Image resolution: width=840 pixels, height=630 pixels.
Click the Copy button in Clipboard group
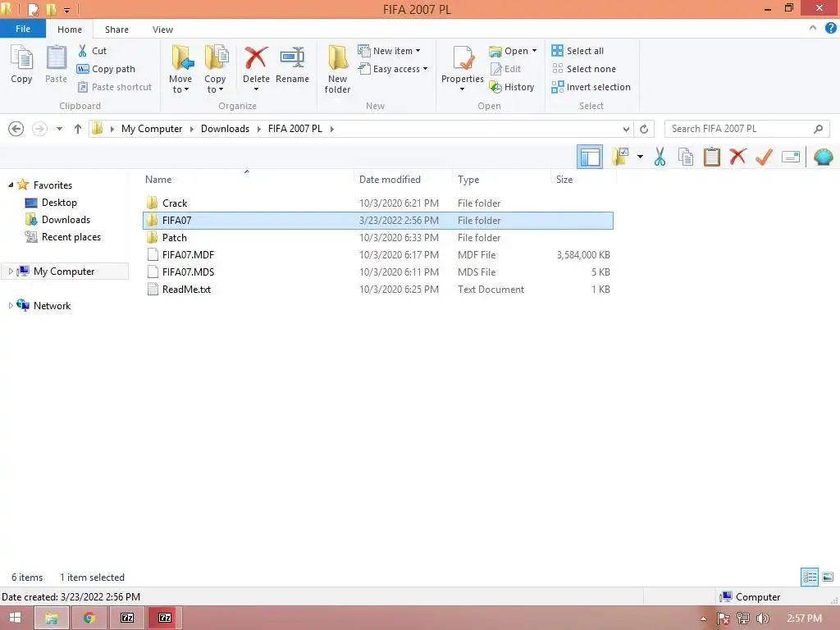21,65
